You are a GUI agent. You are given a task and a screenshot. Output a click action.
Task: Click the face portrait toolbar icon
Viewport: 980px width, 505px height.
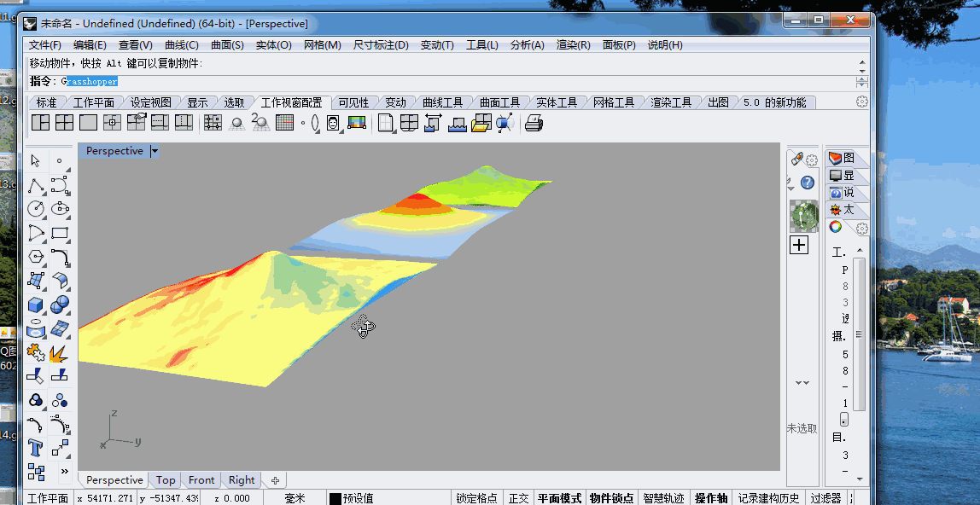tap(333, 123)
